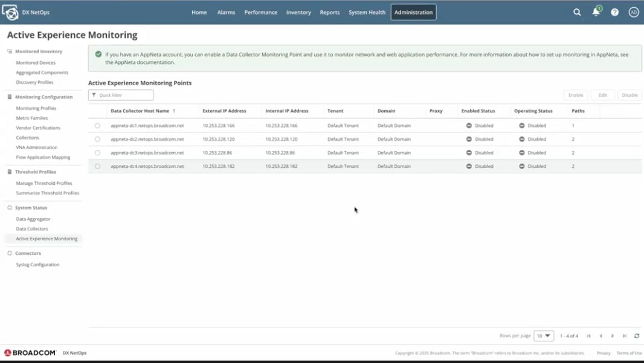This screenshot has width=644, height=363.
Task: Open the search magnifier icon
Action: click(577, 12)
